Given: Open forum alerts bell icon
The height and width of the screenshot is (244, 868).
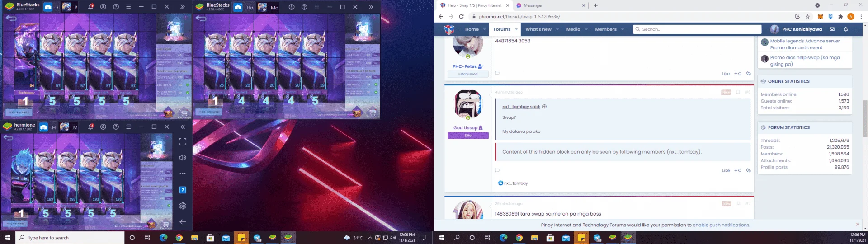Looking at the screenshot, I should tap(846, 29).
